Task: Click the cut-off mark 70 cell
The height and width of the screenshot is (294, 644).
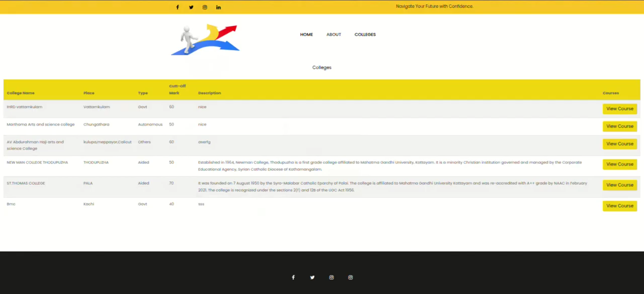Action: click(171, 183)
